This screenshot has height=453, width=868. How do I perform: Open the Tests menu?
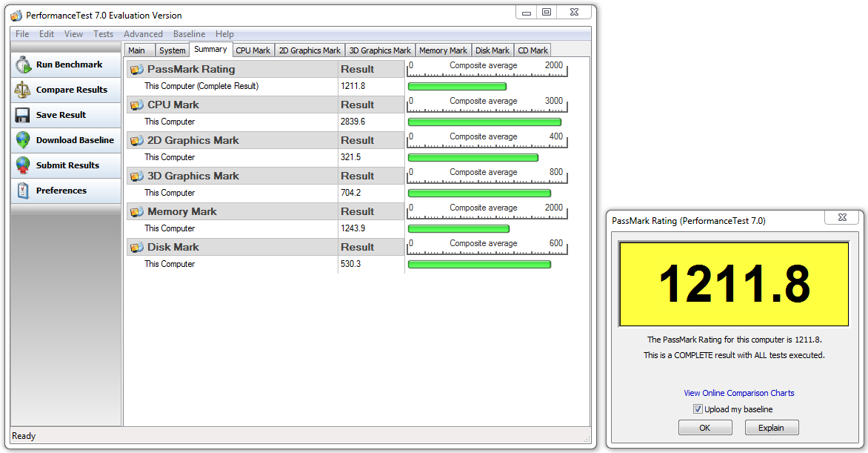pos(103,34)
